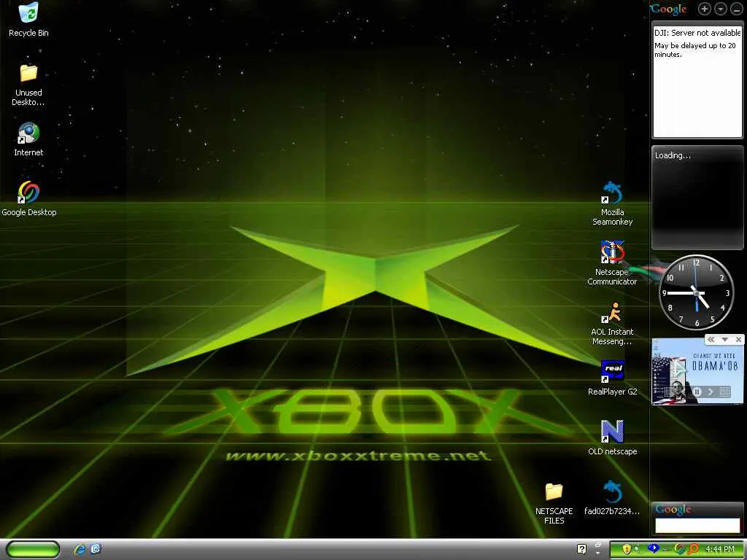This screenshot has width=747, height=560.
Task: Click the plus Add gadgets button in Google sidebar
Action: point(705,9)
